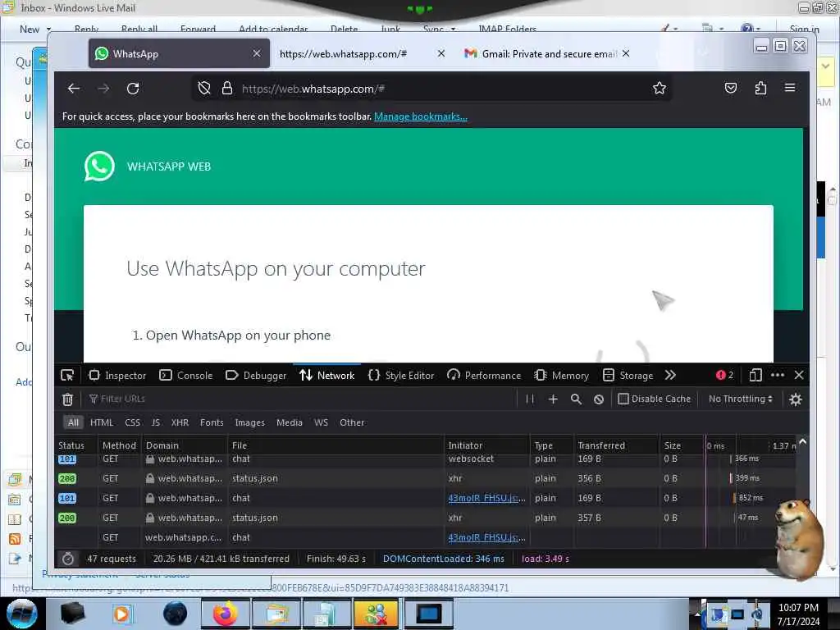Activate the element picker in DevTools

tap(67, 376)
